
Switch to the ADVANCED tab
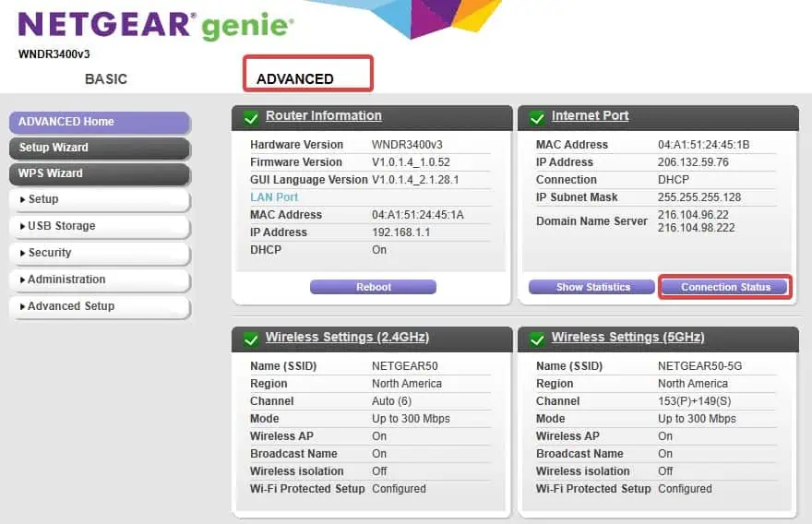pos(295,79)
